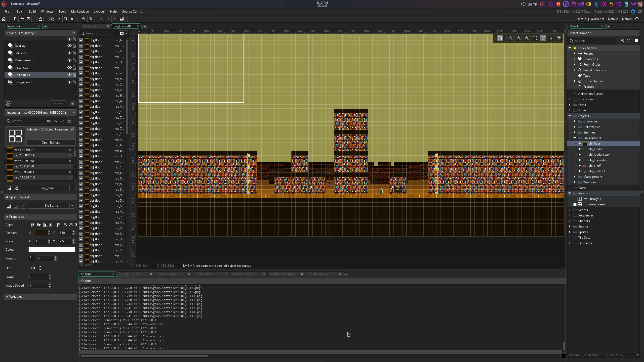Switch to the Compile Errors tab
The width and height of the screenshot is (644, 362).
pos(243,274)
